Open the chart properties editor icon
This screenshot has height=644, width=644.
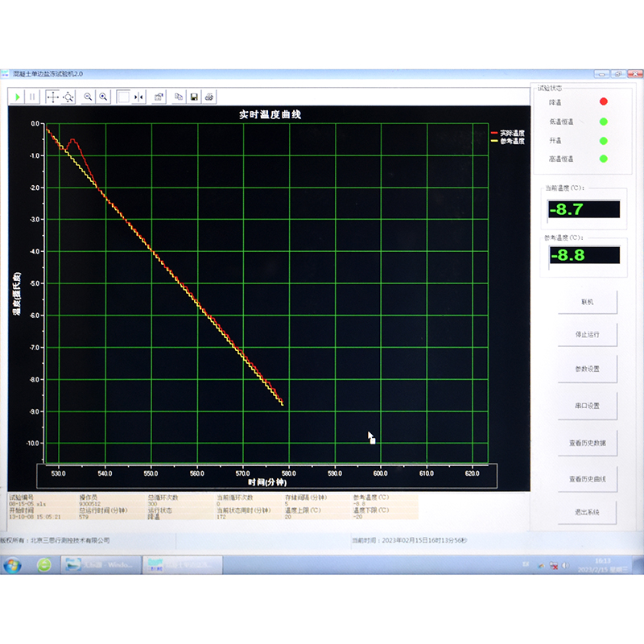159,97
